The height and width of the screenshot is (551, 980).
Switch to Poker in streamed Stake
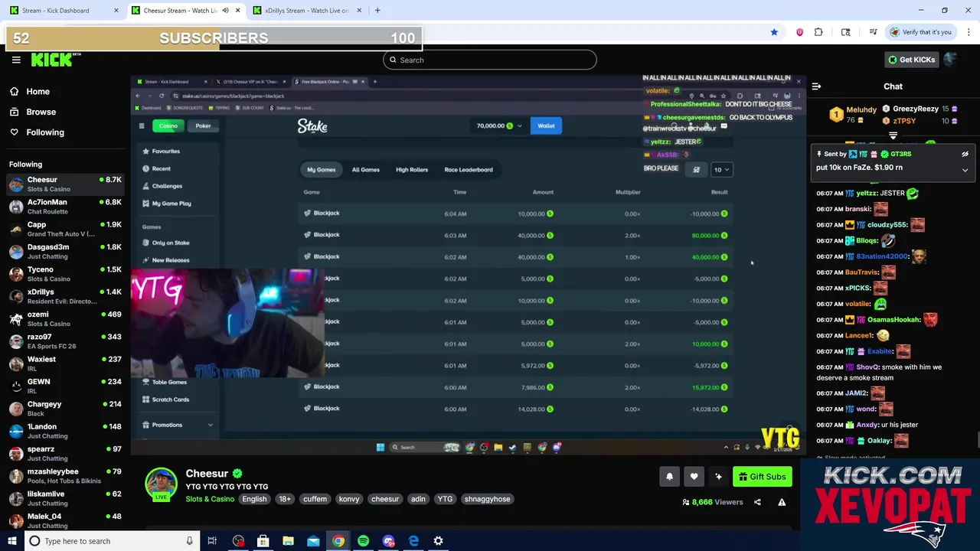pos(203,126)
